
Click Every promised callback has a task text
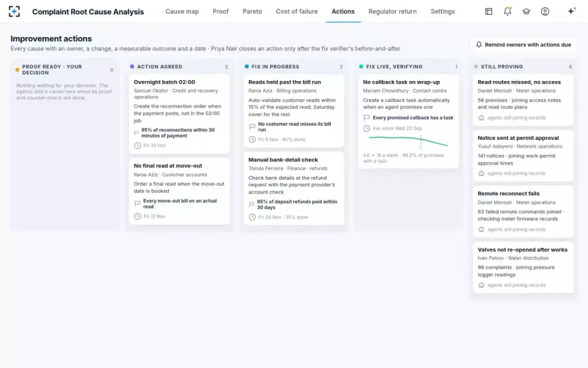[413, 118]
